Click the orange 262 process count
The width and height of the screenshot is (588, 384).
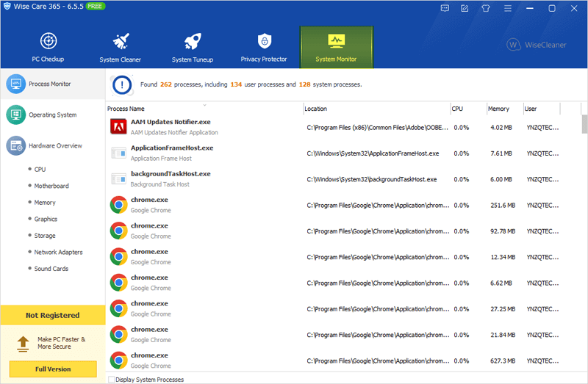(166, 84)
